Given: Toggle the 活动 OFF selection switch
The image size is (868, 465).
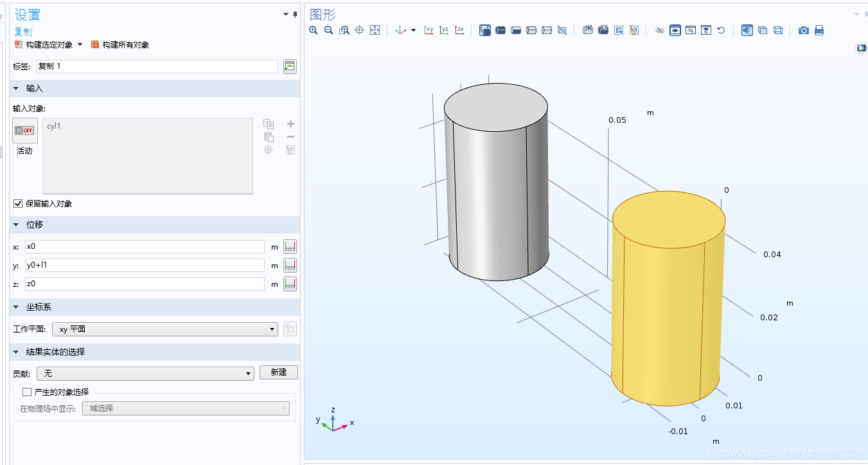Looking at the screenshot, I should click(24, 131).
